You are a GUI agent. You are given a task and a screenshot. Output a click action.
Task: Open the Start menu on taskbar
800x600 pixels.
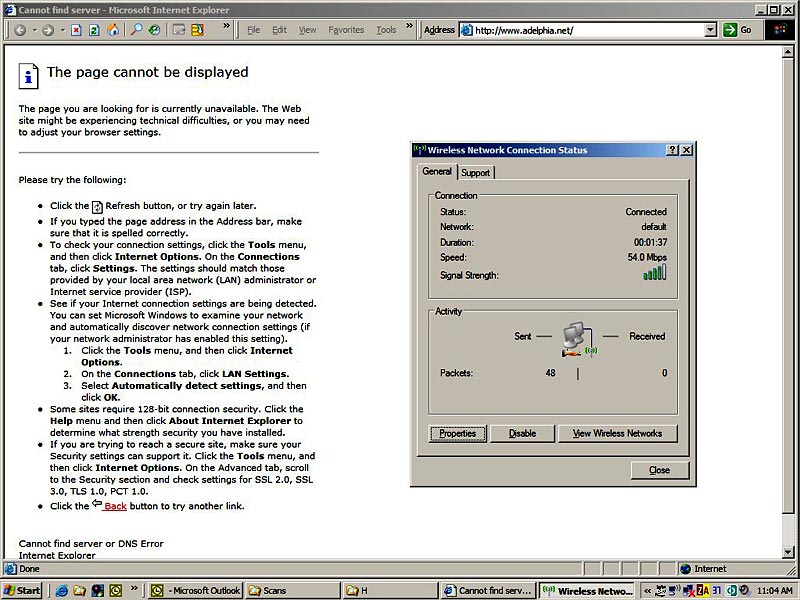pyautogui.click(x=23, y=590)
